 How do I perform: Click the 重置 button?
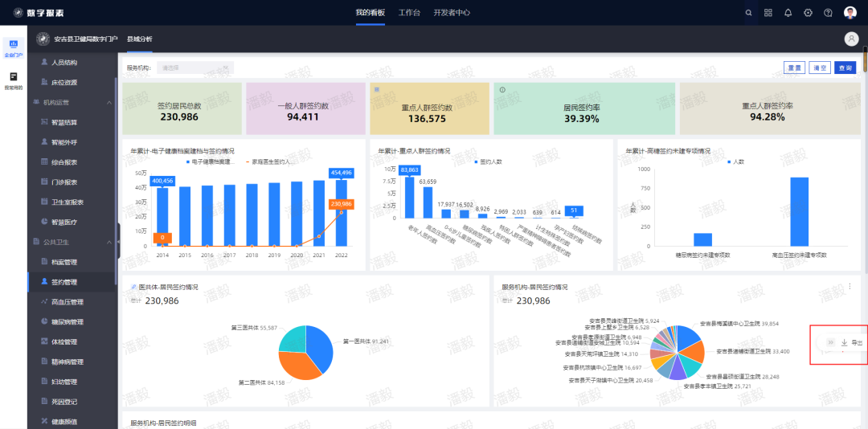[794, 68]
